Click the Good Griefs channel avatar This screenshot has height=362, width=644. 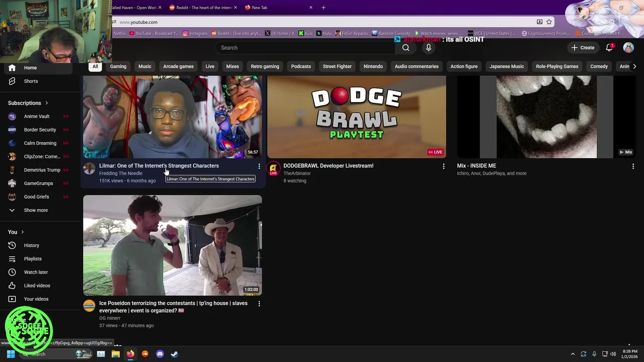coord(12,197)
